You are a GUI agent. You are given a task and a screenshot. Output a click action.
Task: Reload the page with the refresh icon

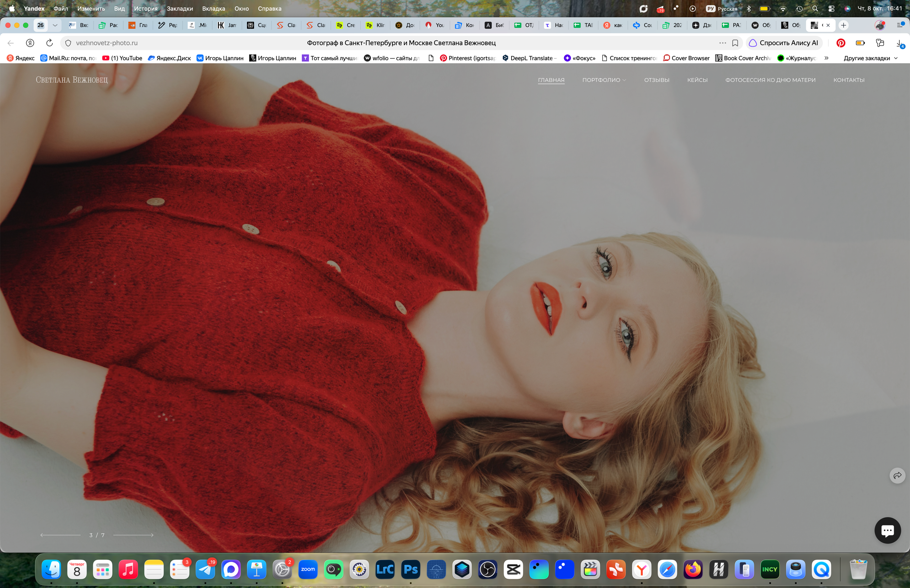(49, 43)
